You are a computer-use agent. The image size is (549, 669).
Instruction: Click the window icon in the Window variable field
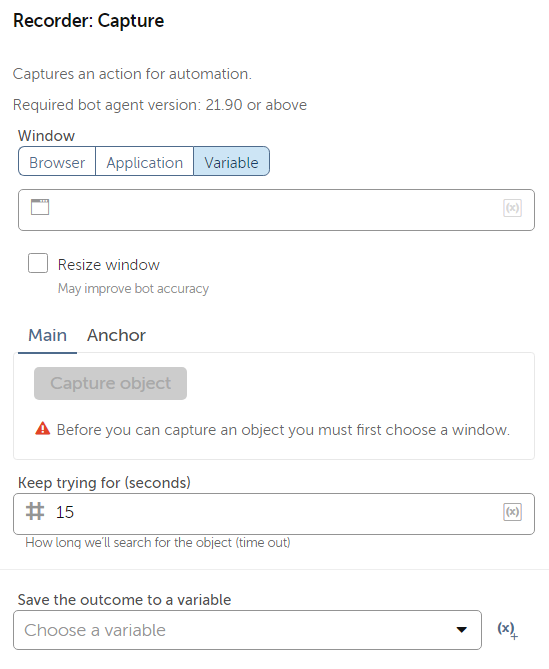(x=40, y=207)
